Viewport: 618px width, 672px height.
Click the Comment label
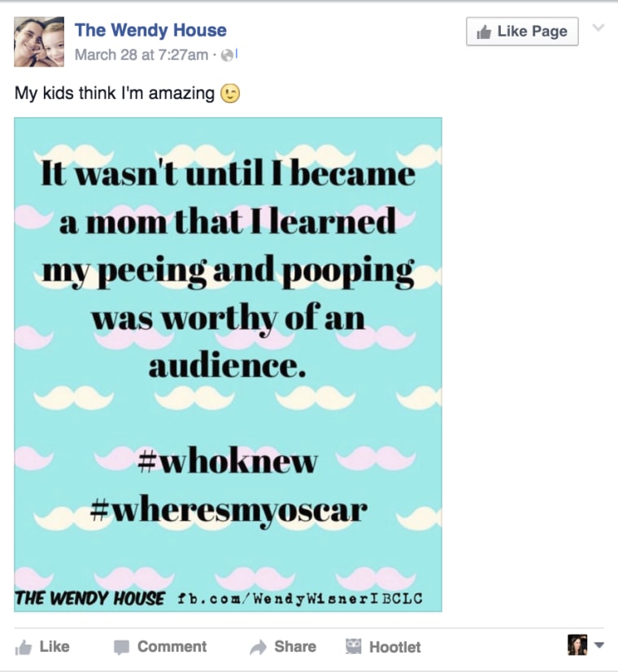pyautogui.click(x=172, y=646)
